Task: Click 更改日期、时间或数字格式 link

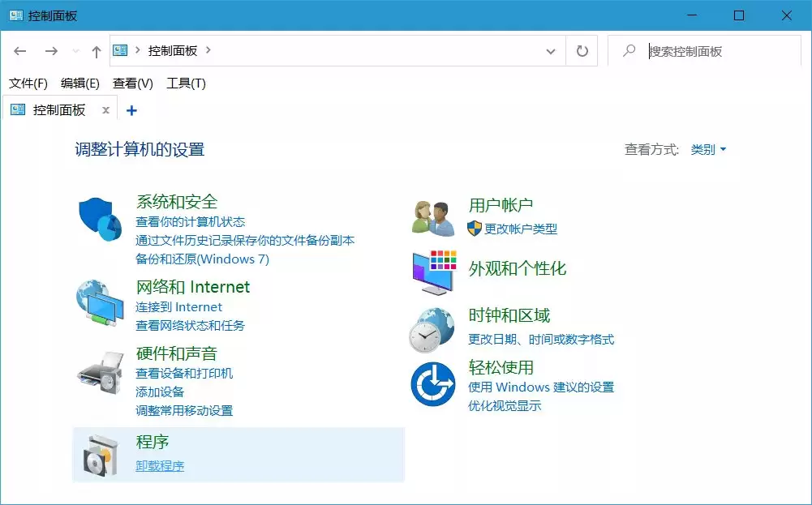Action: [x=541, y=340]
